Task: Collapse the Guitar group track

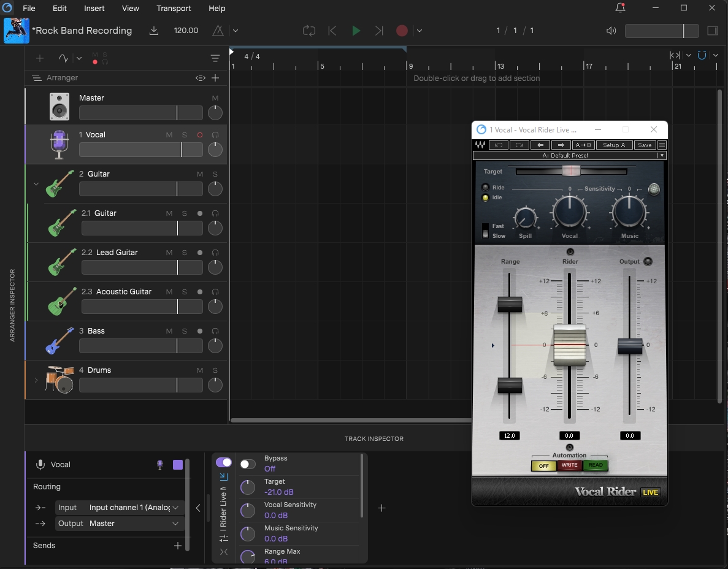Action: tap(36, 184)
